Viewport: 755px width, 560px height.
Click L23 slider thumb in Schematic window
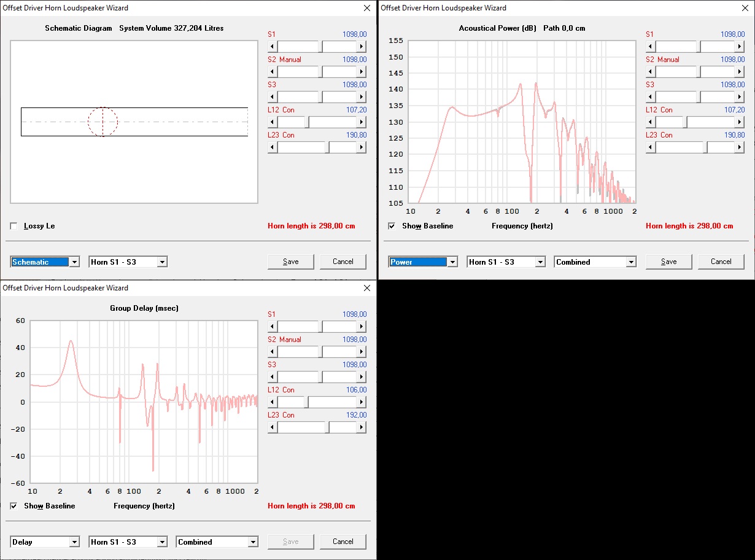click(327, 147)
